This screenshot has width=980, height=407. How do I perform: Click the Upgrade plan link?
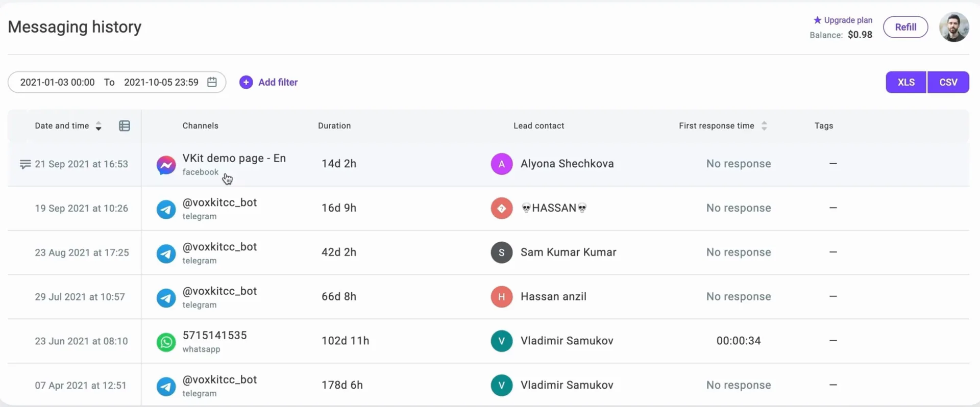click(843, 20)
